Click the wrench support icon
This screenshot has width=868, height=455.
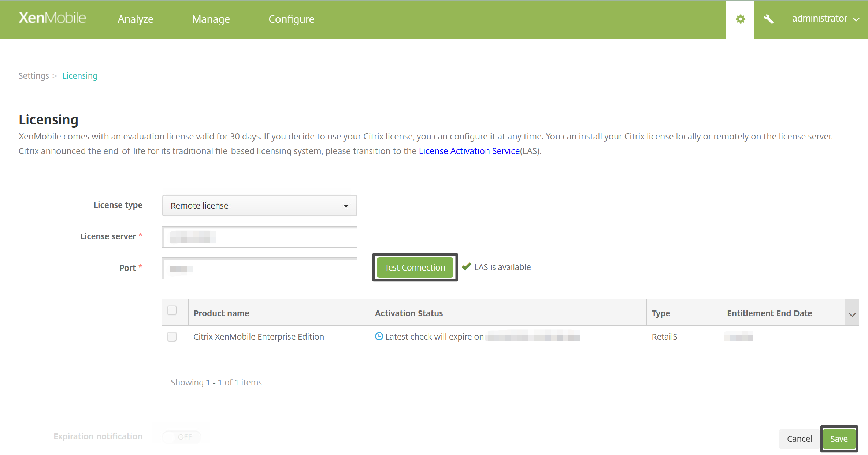[768, 19]
